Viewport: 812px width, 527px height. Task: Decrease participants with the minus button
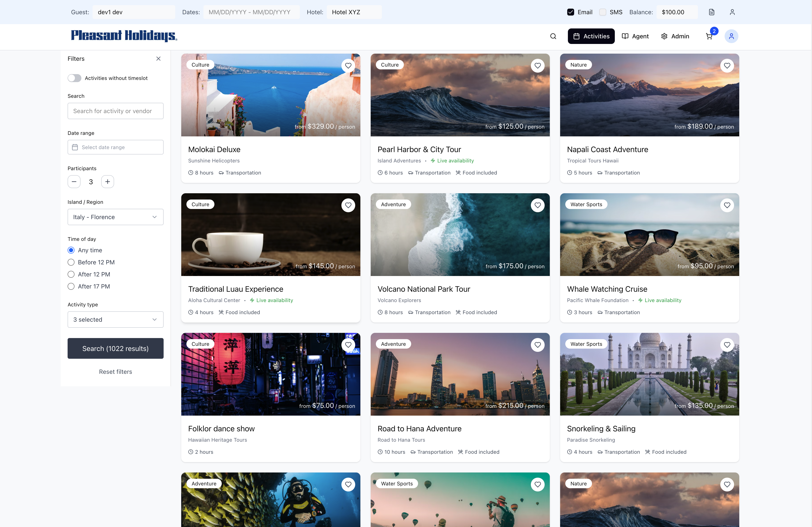[x=74, y=182]
